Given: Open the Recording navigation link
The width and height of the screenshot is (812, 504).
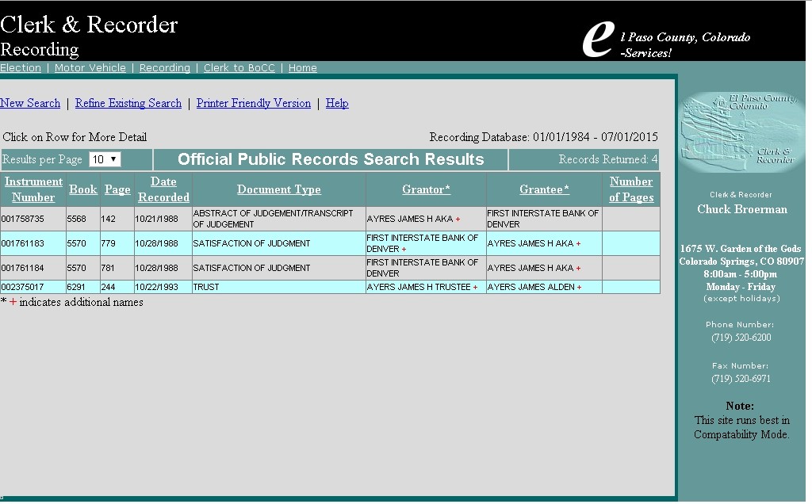Looking at the screenshot, I should pos(165,68).
